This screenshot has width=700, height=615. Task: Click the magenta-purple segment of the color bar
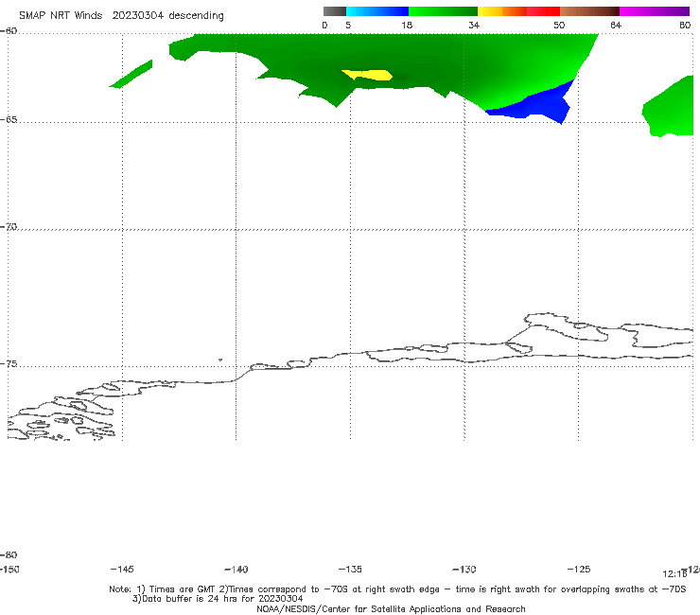click(655, 11)
